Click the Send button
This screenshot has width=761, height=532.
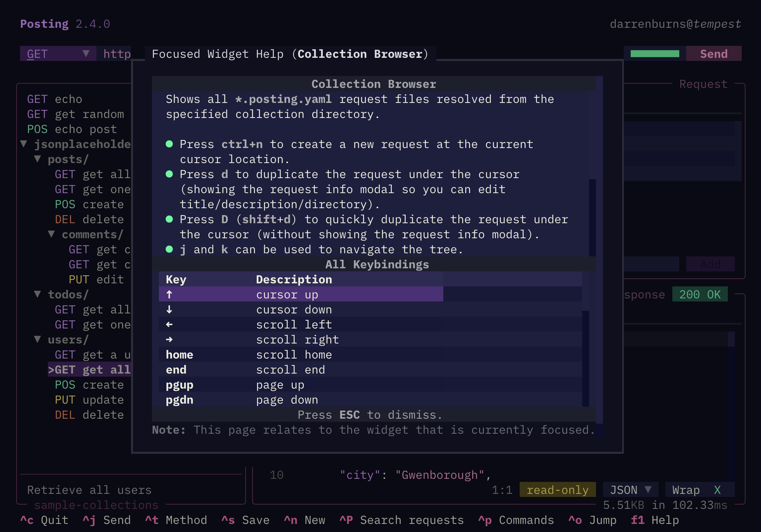(714, 54)
